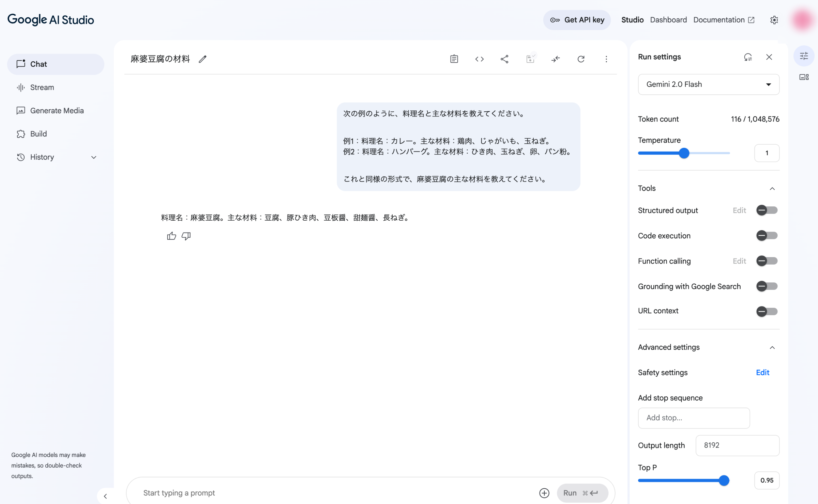Open Stream in the sidebar
The height and width of the screenshot is (504, 818).
pos(56,87)
